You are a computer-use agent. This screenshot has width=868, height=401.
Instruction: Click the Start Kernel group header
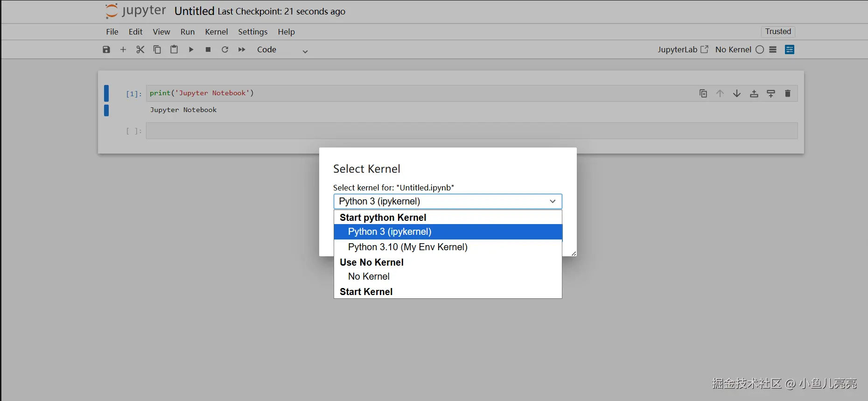(366, 292)
